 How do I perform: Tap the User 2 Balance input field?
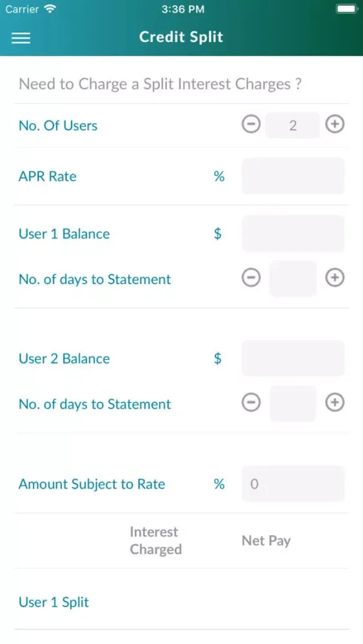pyautogui.click(x=293, y=358)
